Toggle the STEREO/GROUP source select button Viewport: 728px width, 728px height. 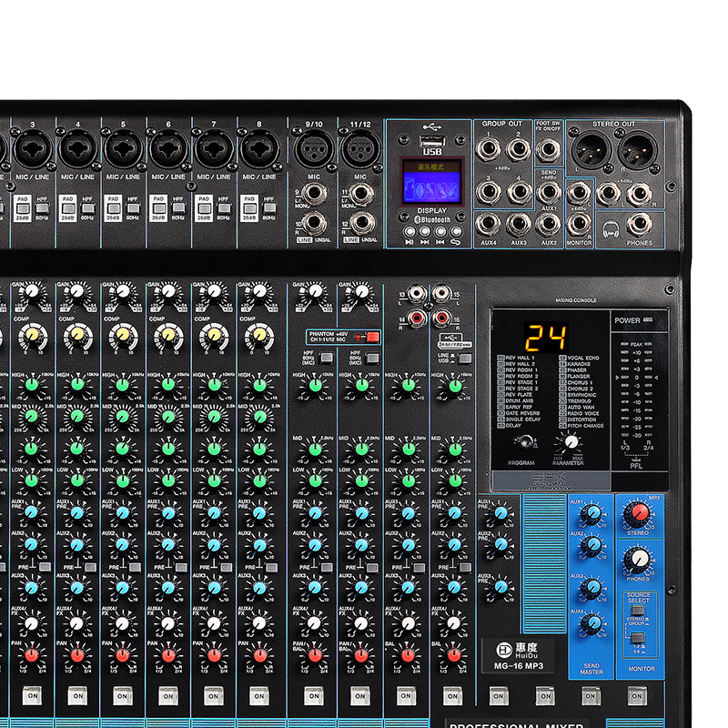[639, 611]
